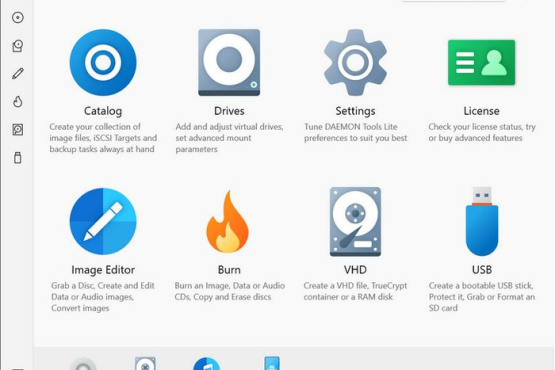Image resolution: width=555 pixels, height=370 pixels.
Task: Open the large blue Catalog disc icon
Action: [x=103, y=62]
